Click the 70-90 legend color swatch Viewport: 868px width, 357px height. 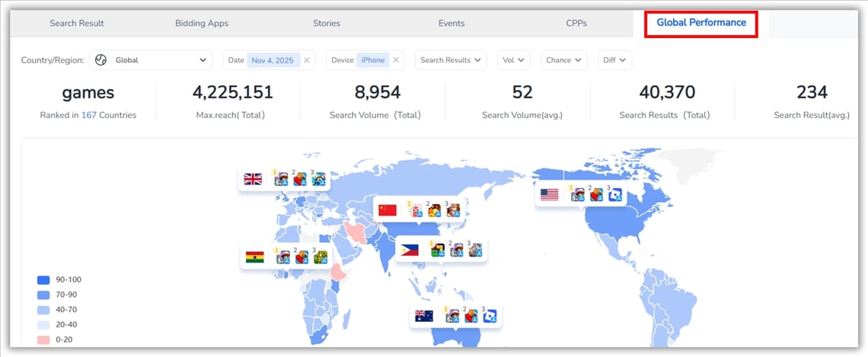click(x=43, y=295)
